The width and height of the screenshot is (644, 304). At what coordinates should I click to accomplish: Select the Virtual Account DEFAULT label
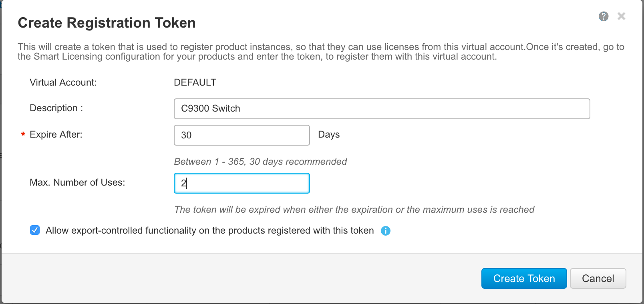tap(194, 82)
